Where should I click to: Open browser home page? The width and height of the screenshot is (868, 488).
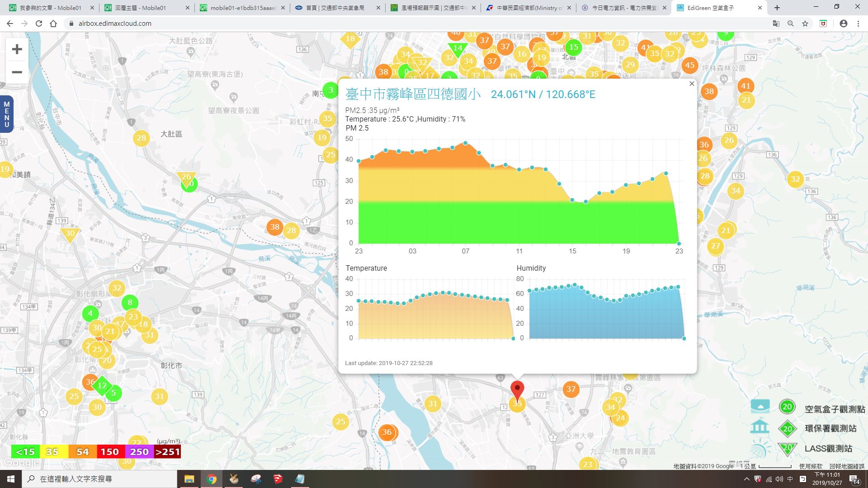click(x=53, y=23)
